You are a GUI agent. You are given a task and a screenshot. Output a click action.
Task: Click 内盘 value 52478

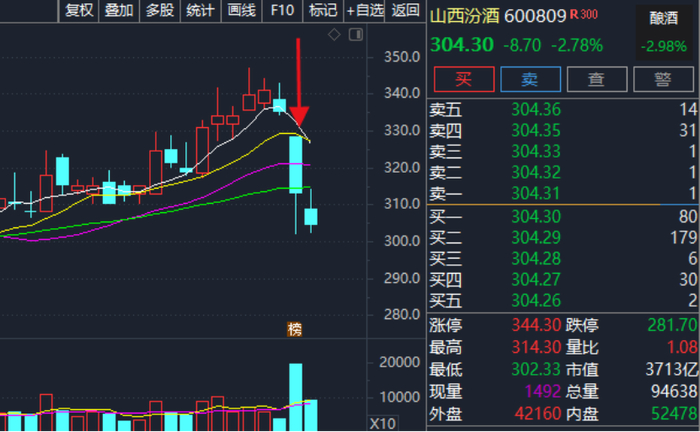[674, 414]
